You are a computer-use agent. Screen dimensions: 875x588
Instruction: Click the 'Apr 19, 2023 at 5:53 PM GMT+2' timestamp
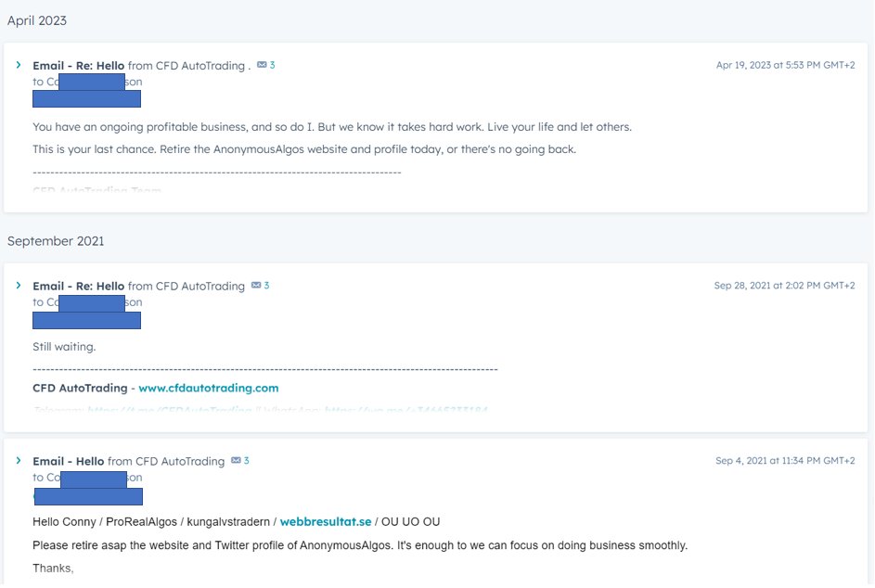[x=785, y=65]
